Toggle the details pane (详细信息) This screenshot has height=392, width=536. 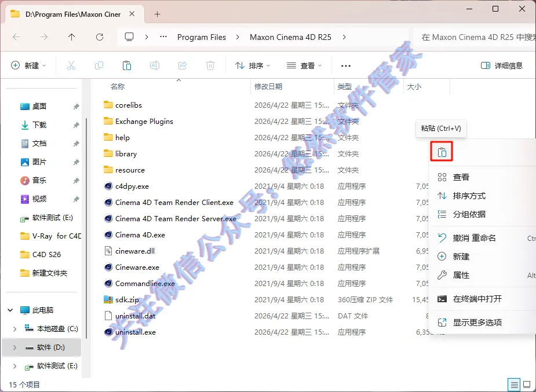coord(502,65)
